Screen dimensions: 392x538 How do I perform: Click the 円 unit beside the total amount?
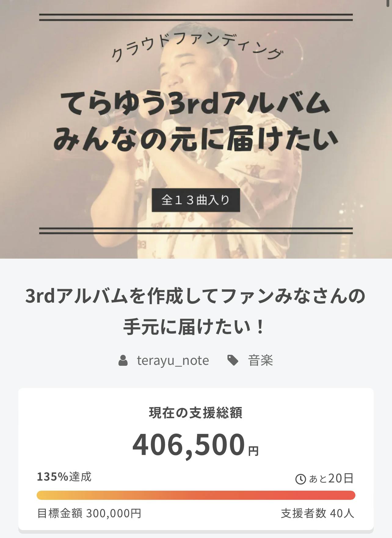[x=253, y=451]
